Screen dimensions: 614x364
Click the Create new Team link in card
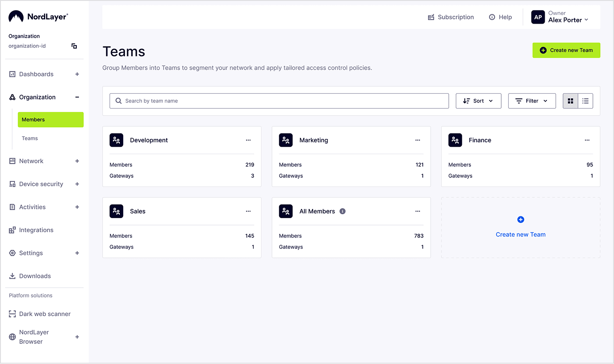pos(521,235)
